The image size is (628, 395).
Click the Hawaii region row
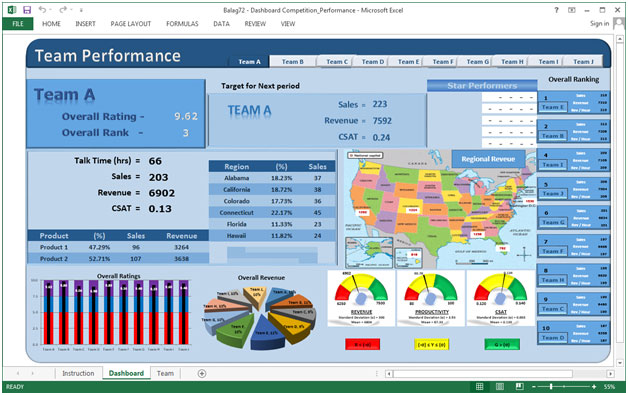272,236
